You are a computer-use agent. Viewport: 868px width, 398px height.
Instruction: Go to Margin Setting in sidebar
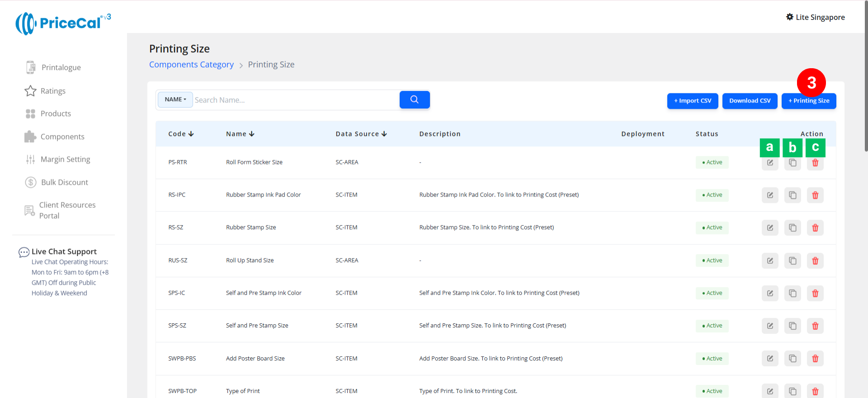(65, 159)
